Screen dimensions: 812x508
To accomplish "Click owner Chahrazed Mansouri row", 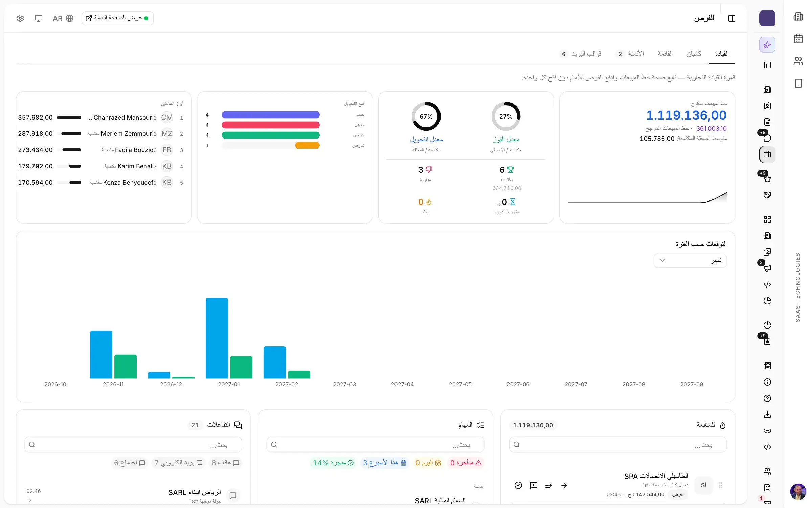I will click(x=101, y=118).
